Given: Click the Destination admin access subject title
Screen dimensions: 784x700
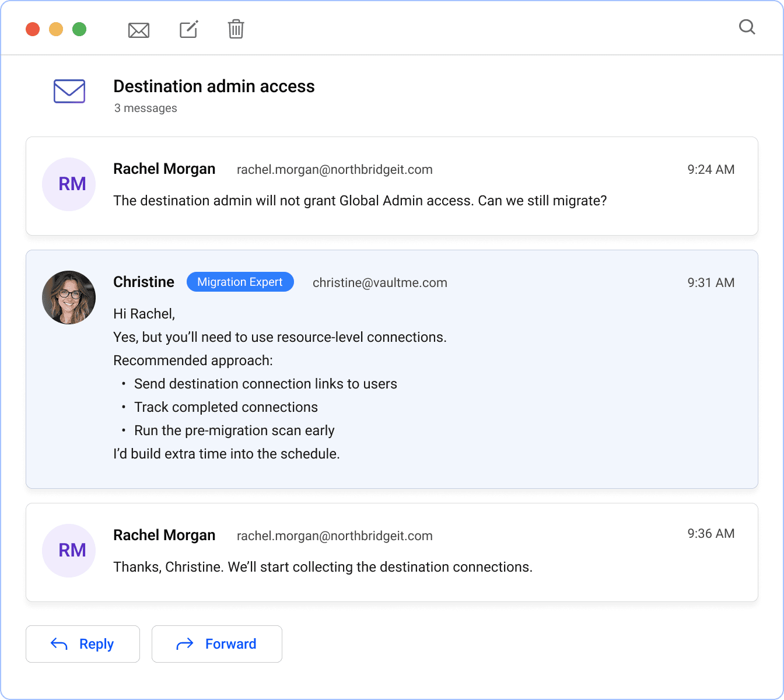Looking at the screenshot, I should [x=214, y=86].
